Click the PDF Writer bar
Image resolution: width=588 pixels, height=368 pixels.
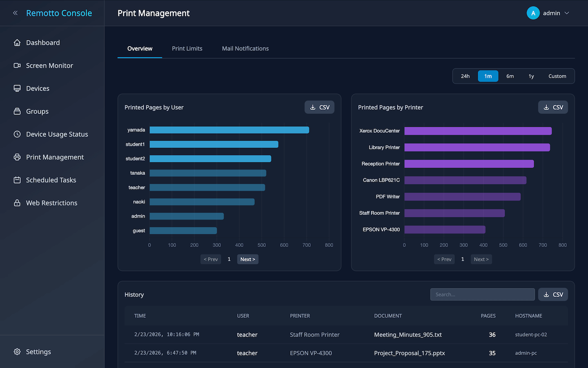click(463, 197)
